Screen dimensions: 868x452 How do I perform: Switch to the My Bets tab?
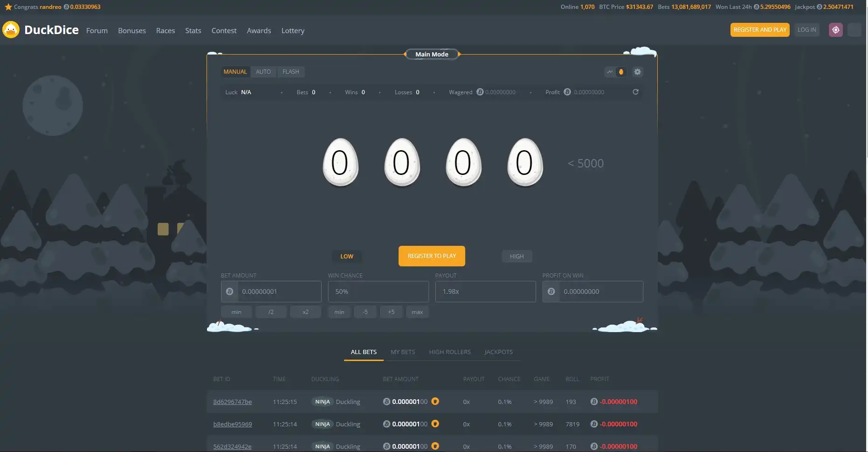pos(403,352)
